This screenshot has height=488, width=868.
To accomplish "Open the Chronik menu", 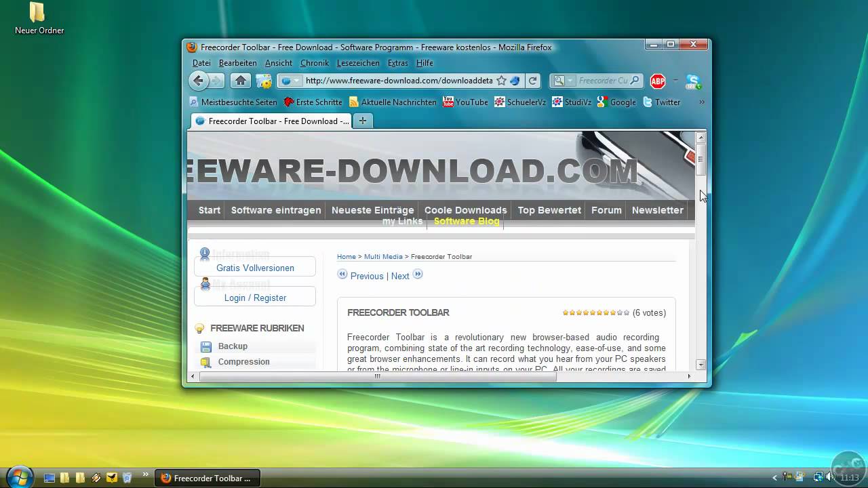I will pos(315,63).
